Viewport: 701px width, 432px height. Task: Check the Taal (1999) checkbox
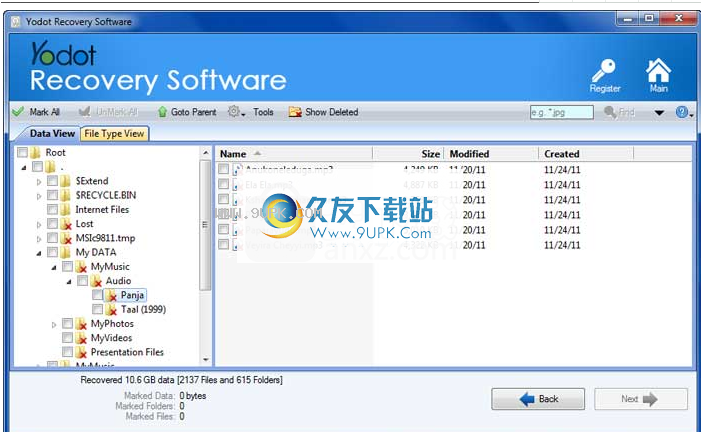97,309
